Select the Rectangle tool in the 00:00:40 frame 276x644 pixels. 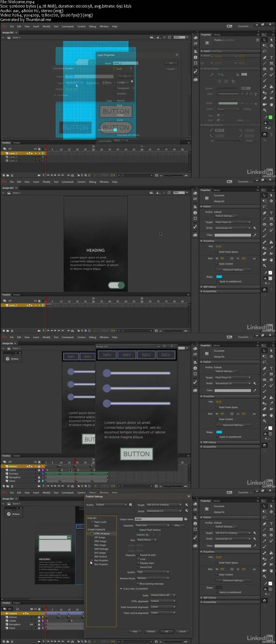point(271,374)
